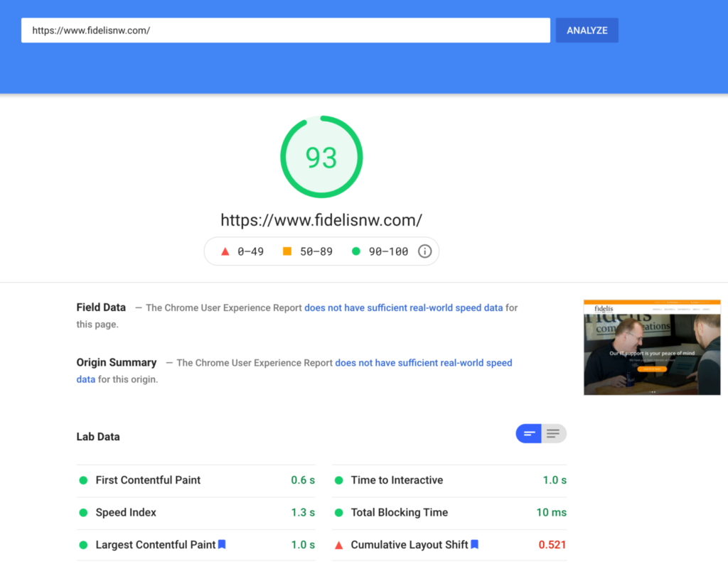Click the 1.3 s Speed Index value

[x=303, y=512]
